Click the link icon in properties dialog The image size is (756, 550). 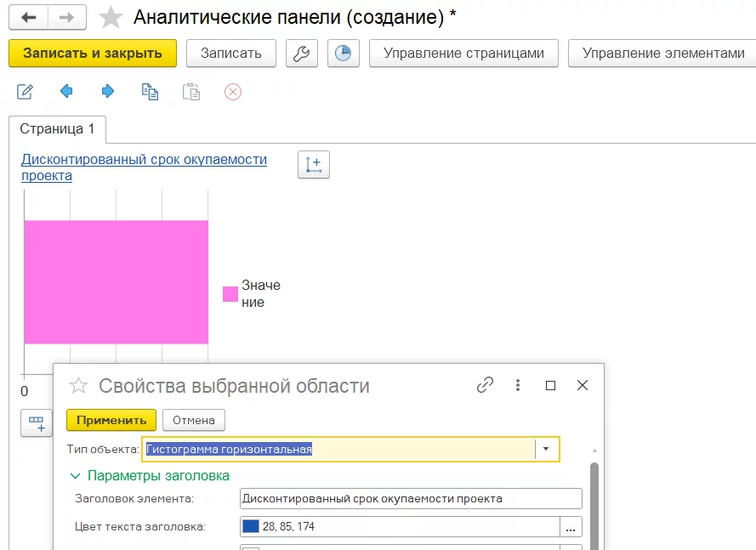pyautogui.click(x=485, y=384)
